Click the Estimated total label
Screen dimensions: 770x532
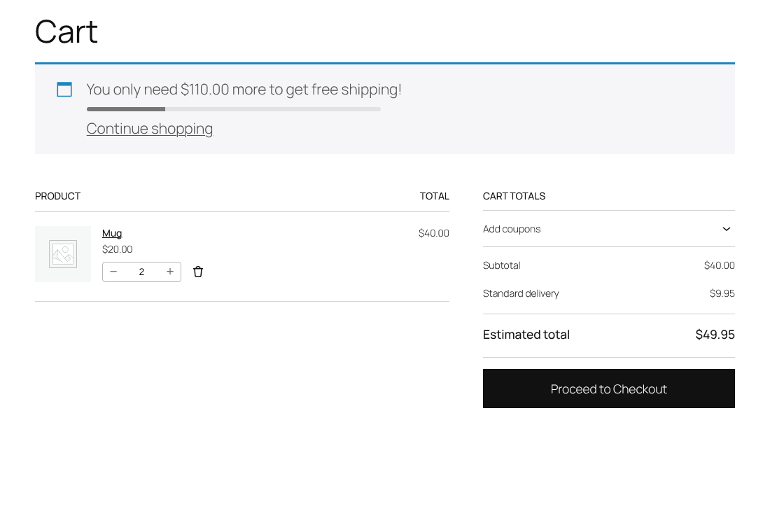[526, 335]
